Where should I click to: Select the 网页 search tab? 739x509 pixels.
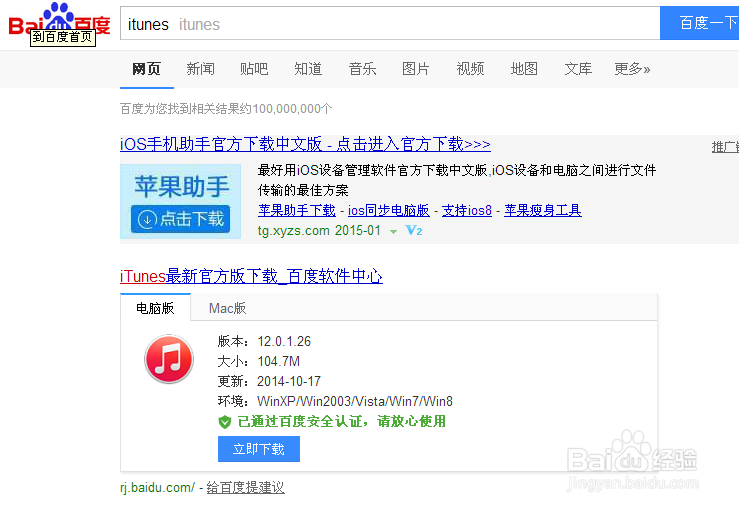(x=147, y=69)
